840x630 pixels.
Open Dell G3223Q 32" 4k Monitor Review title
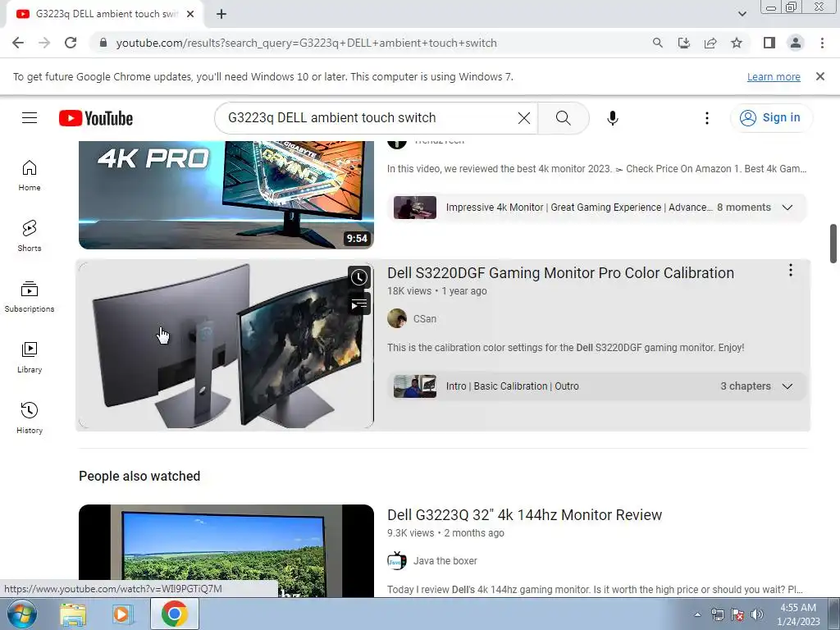(524, 515)
